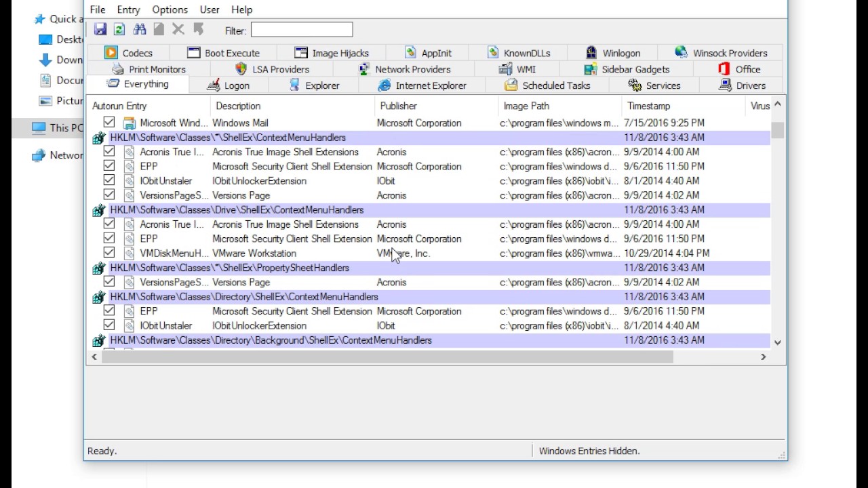Open the File menu
The width and height of the screenshot is (868, 488).
tap(98, 9)
